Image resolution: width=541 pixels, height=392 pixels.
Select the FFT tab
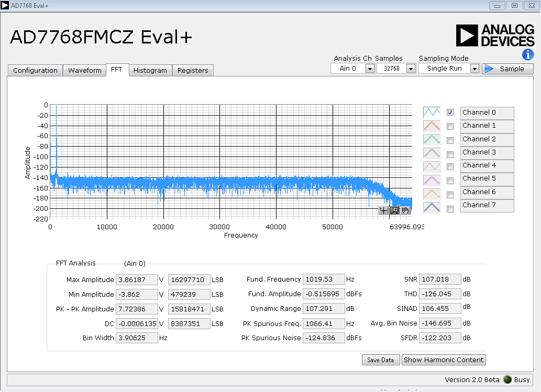pyautogui.click(x=117, y=70)
